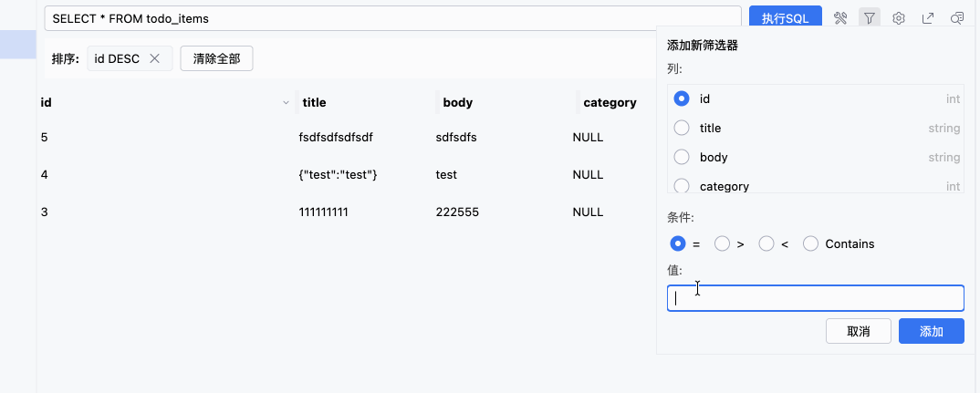Select the id column radio button
Image resolution: width=980 pixels, height=393 pixels.
point(682,98)
